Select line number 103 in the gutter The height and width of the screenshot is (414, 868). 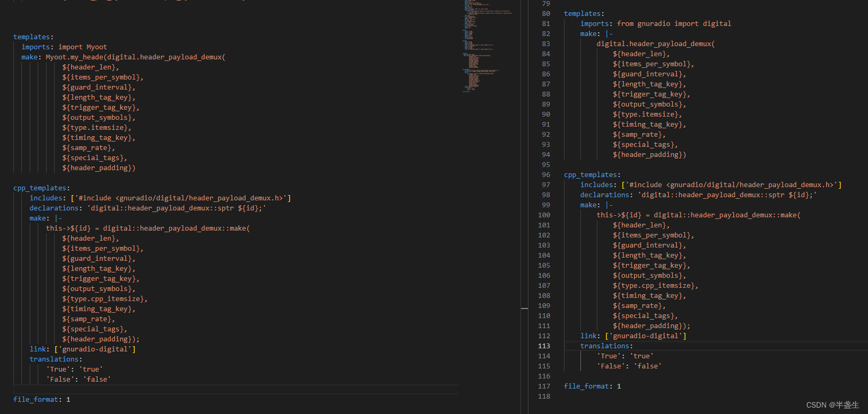coord(544,245)
